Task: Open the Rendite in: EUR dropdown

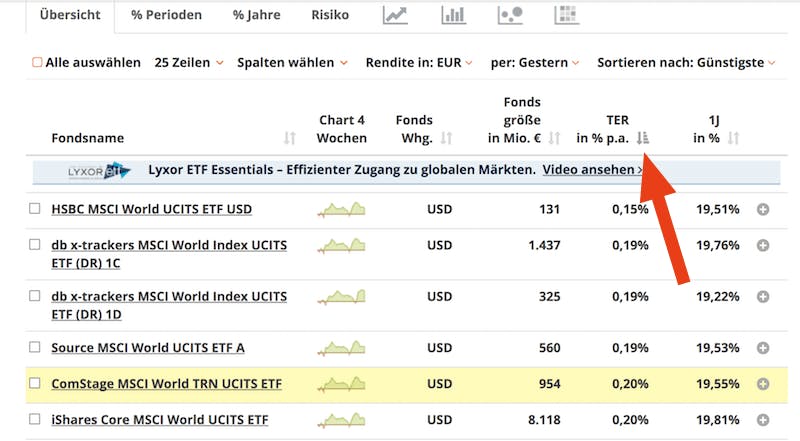Action: click(419, 63)
